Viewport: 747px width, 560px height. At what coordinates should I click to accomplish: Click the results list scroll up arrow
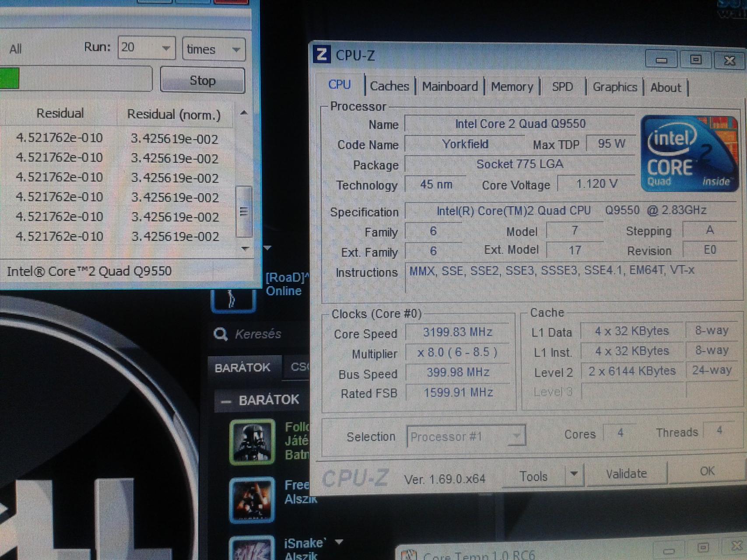[x=244, y=113]
